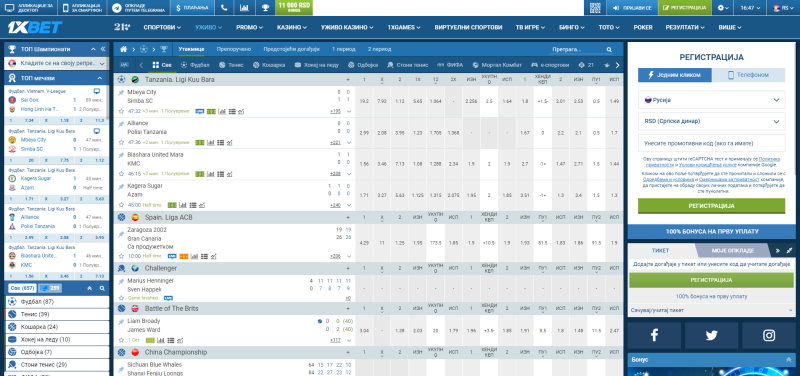The height and width of the screenshot is (376, 800).
Task: Click the search magnifier in live bar
Action: point(609,49)
